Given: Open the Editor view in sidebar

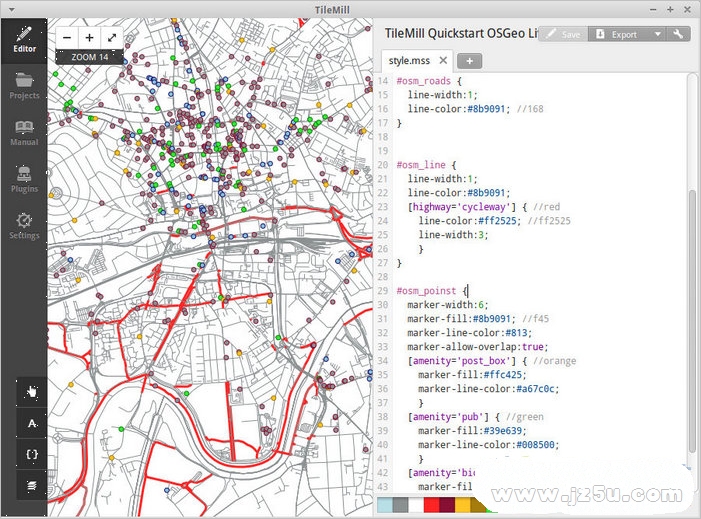Looking at the screenshot, I should tap(24, 41).
